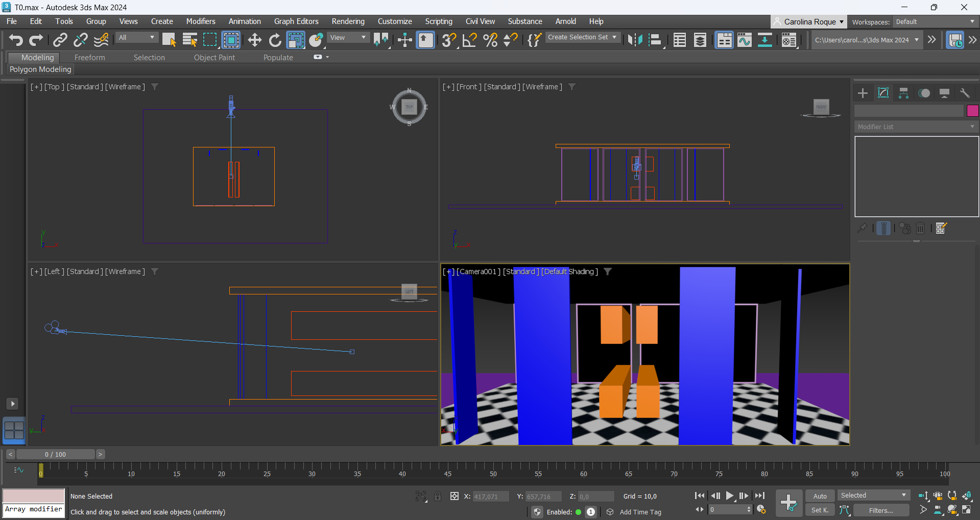Click the Rotate tool icon
980x520 pixels.
pos(275,40)
